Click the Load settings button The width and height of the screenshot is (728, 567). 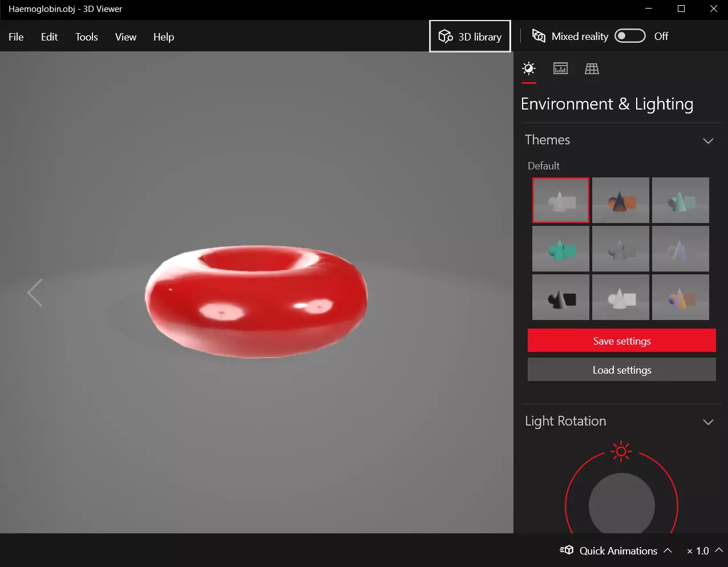[x=622, y=370]
